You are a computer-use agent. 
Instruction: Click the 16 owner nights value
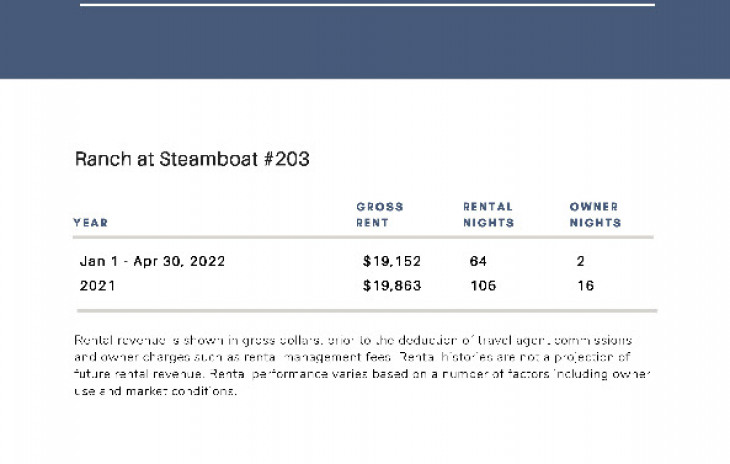(x=585, y=285)
